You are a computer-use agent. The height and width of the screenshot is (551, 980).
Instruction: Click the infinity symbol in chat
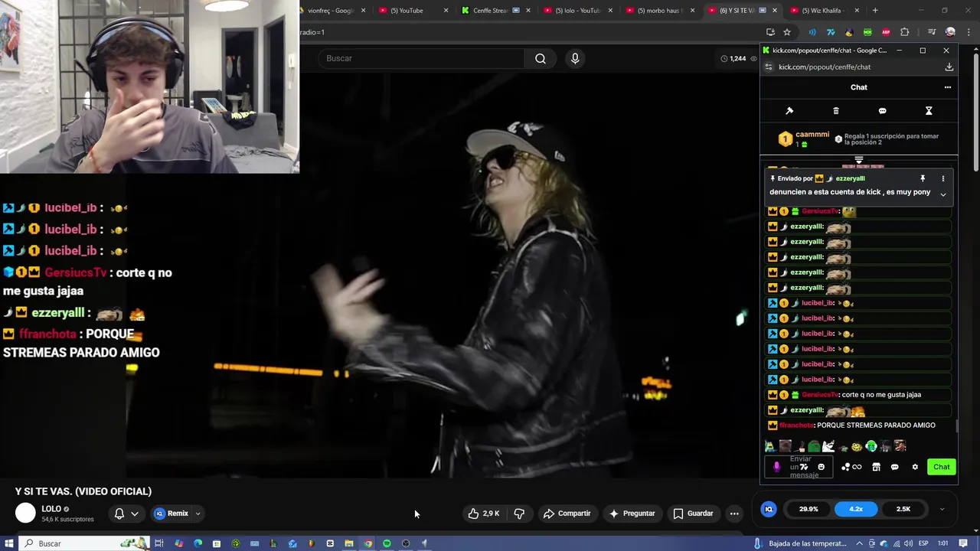coord(857,467)
